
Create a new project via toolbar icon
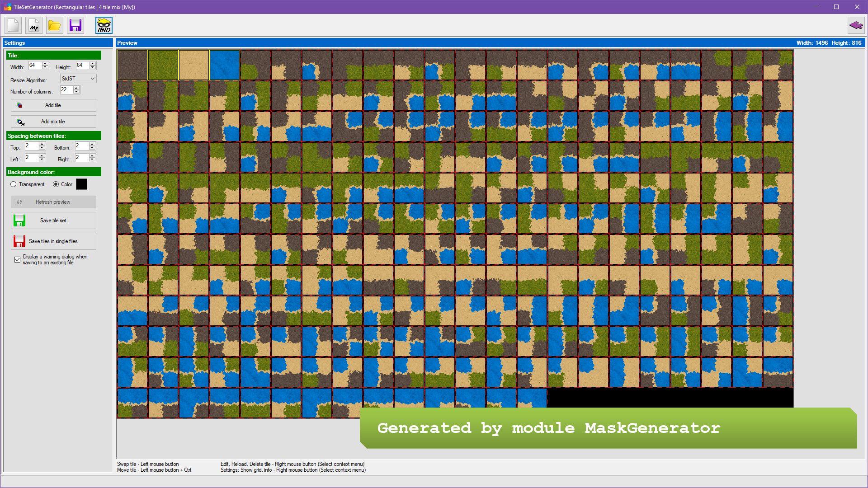point(13,25)
